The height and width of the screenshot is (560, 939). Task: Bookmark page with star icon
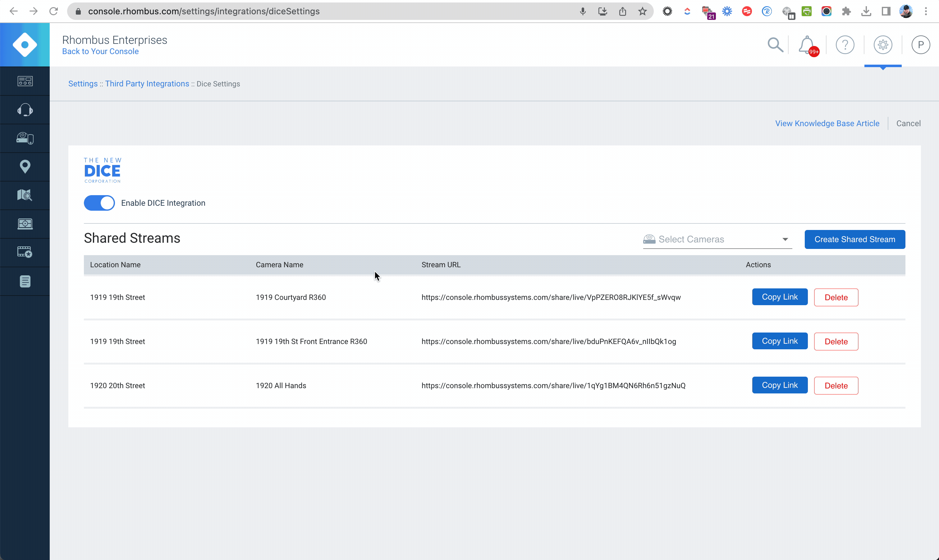643,11
